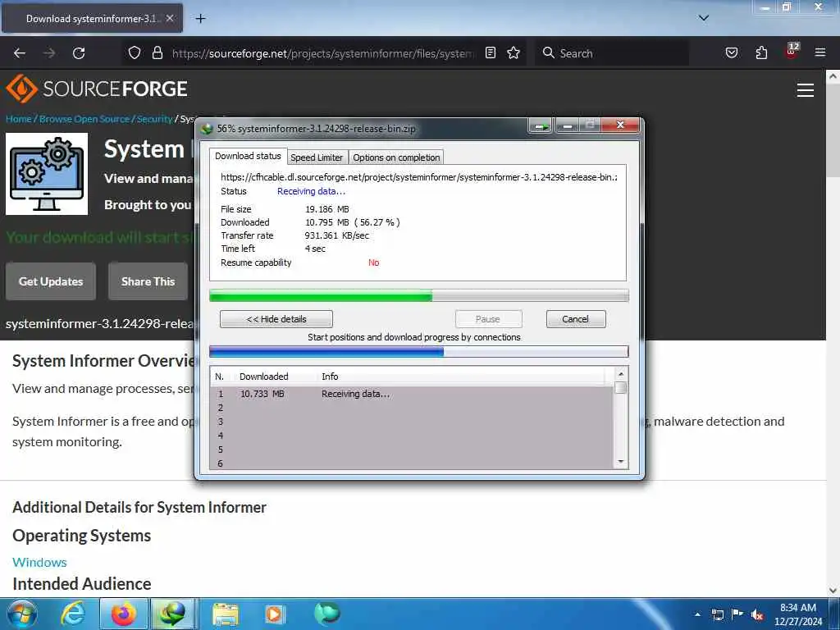Image resolution: width=840 pixels, height=630 pixels.
Task: Open Firefox application hamburger menu
Action: (819, 52)
